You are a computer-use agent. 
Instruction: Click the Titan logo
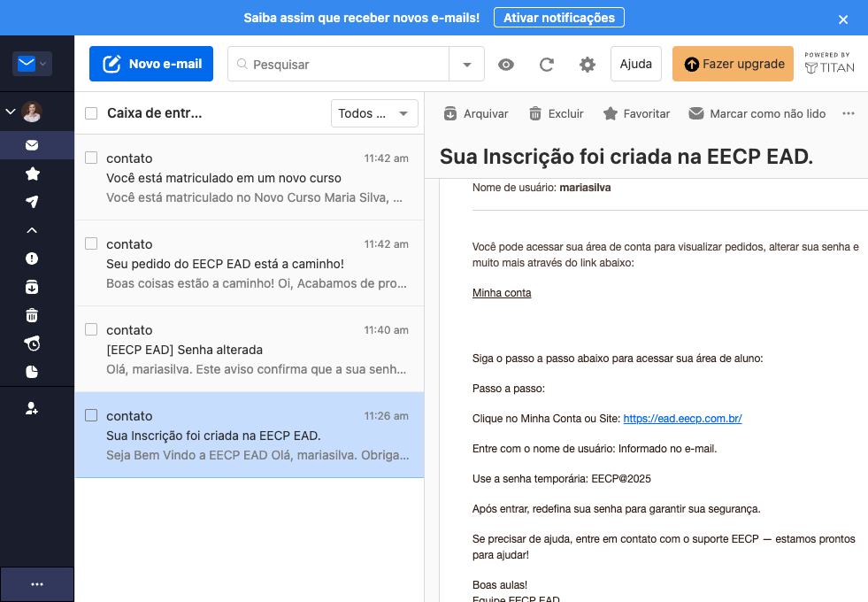[829, 64]
